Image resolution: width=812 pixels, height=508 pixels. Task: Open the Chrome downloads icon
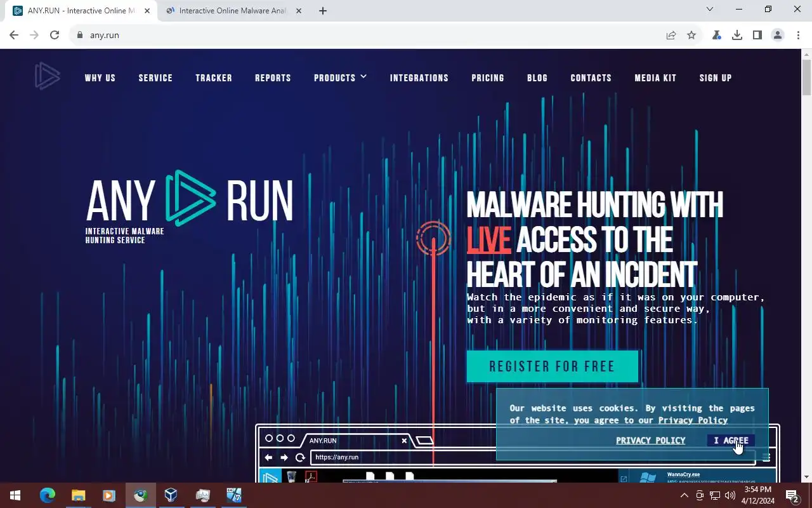tap(737, 35)
